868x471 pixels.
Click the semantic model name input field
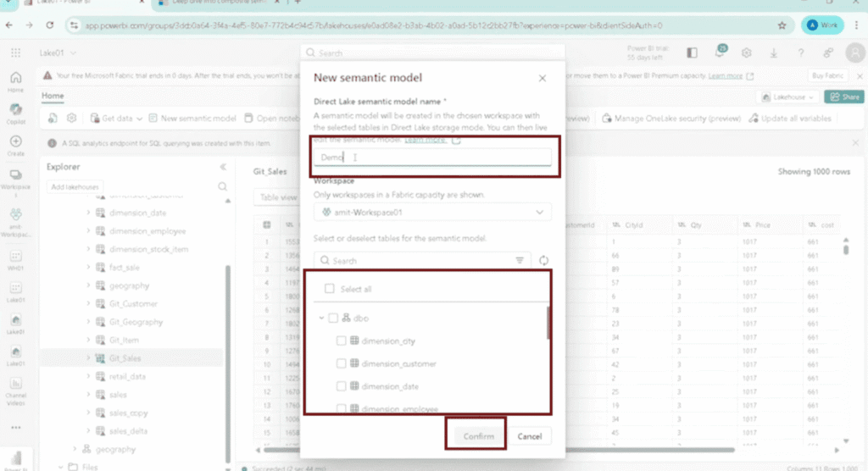point(432,158)
